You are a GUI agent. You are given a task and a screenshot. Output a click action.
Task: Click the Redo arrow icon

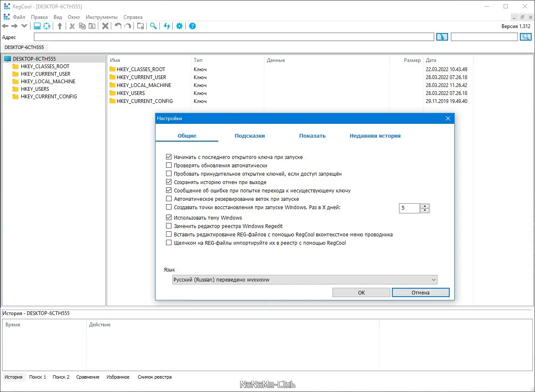point(128,26)
